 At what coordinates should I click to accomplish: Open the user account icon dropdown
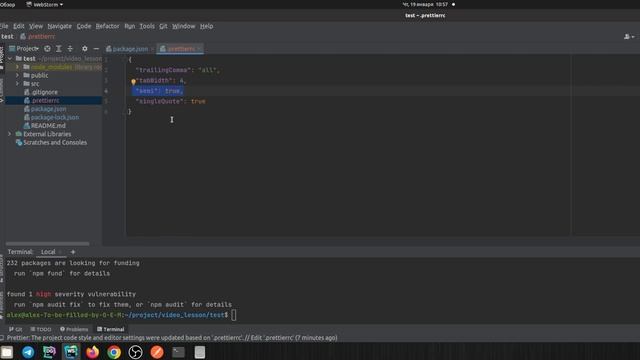coord(629,37)
